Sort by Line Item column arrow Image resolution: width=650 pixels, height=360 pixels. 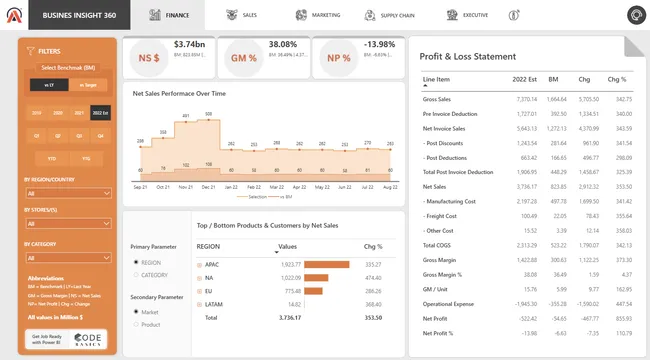tap(425, 86)
